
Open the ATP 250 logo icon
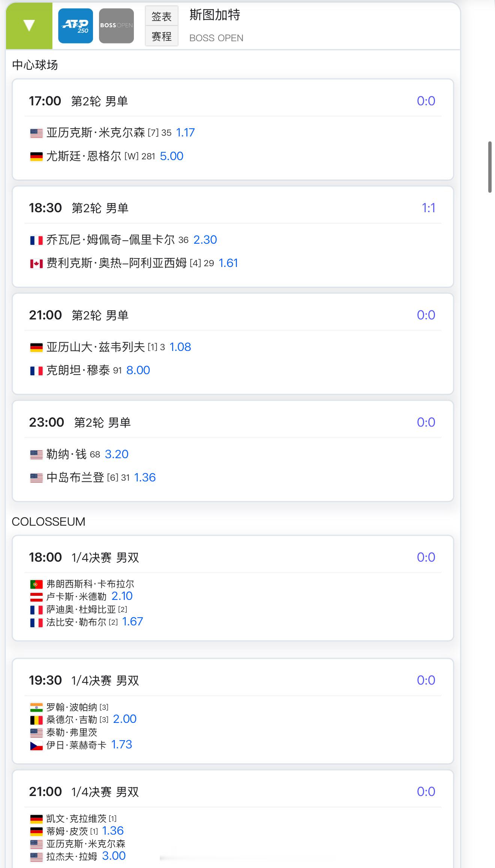click(x=75, y=26)
